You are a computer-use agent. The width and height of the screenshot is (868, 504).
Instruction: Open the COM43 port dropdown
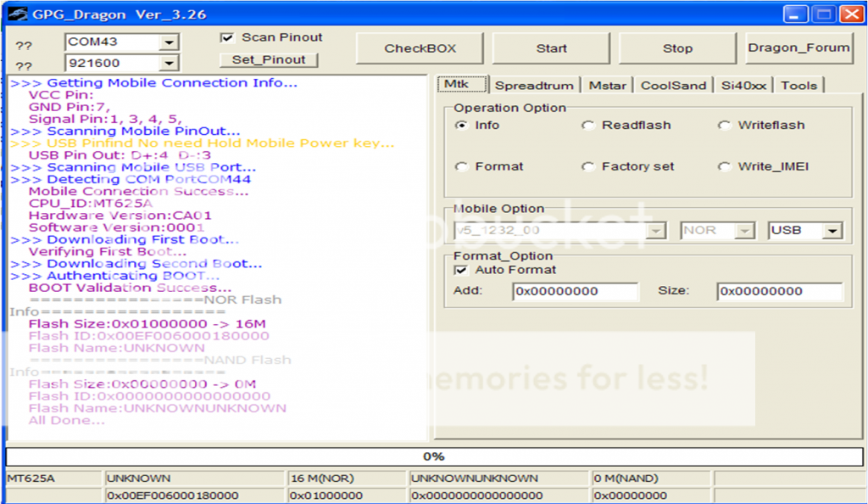tap(170, 42)
